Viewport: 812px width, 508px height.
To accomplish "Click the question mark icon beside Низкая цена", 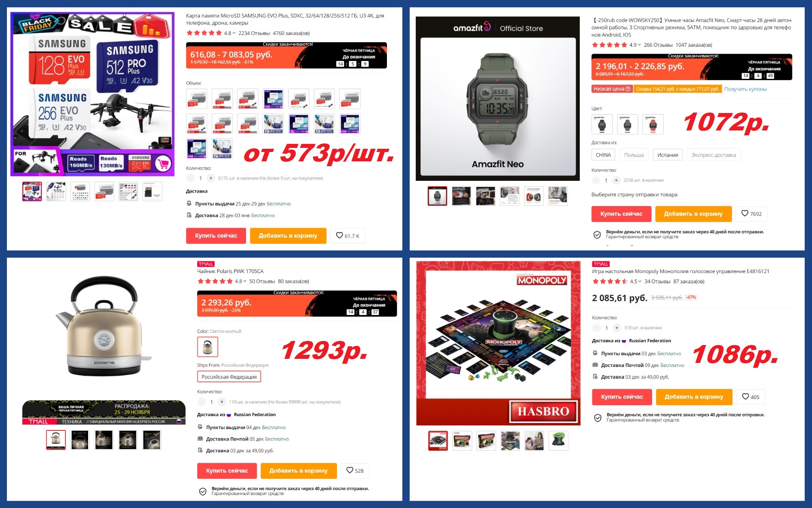I will tap(628, 89).
